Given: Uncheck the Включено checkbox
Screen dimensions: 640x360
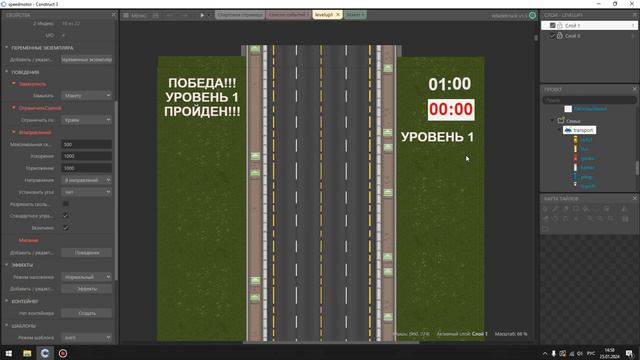Looking at the screenshot, I should click(65, 228).
